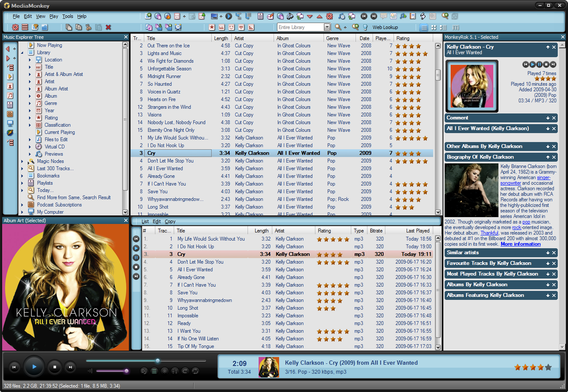Screen dimensions: 568x392
Task: Click the upward red triangle toolbar icon
Action: (x=319, y=17)
